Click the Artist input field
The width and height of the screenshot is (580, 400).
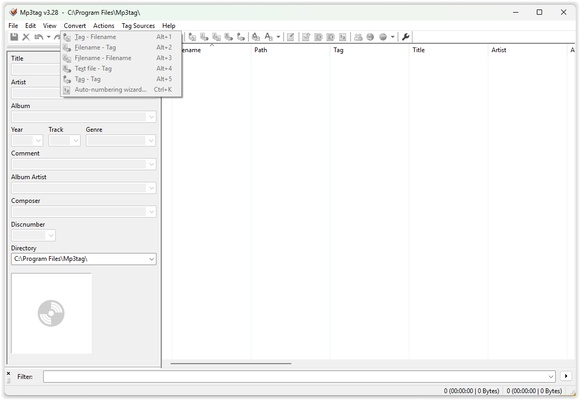coord(36,93)
